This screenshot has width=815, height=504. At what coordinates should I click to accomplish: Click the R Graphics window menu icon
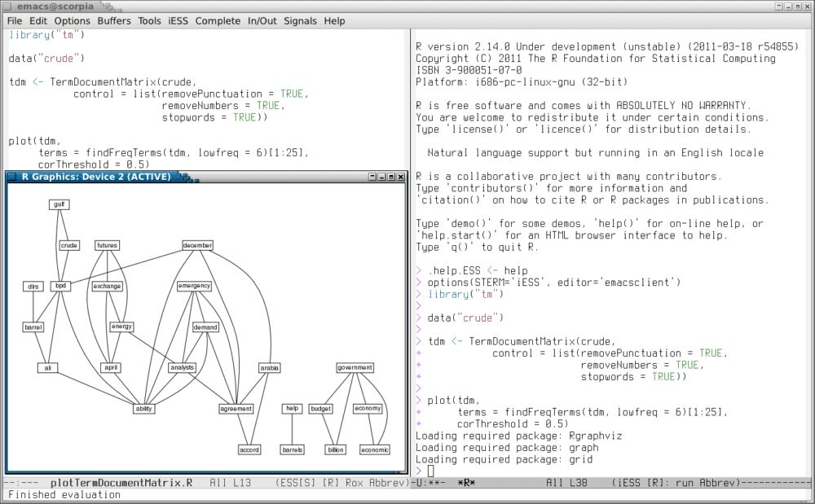tap(13, 177)
